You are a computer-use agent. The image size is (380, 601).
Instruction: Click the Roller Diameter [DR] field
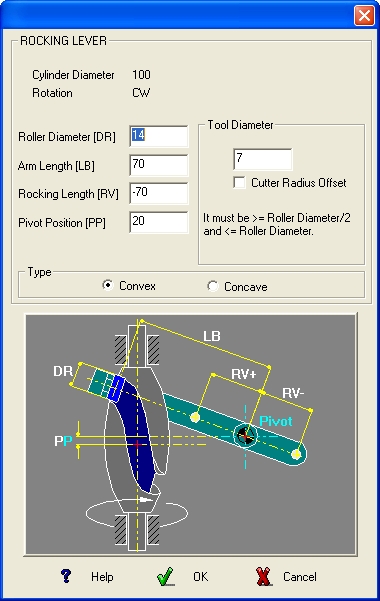159,136
